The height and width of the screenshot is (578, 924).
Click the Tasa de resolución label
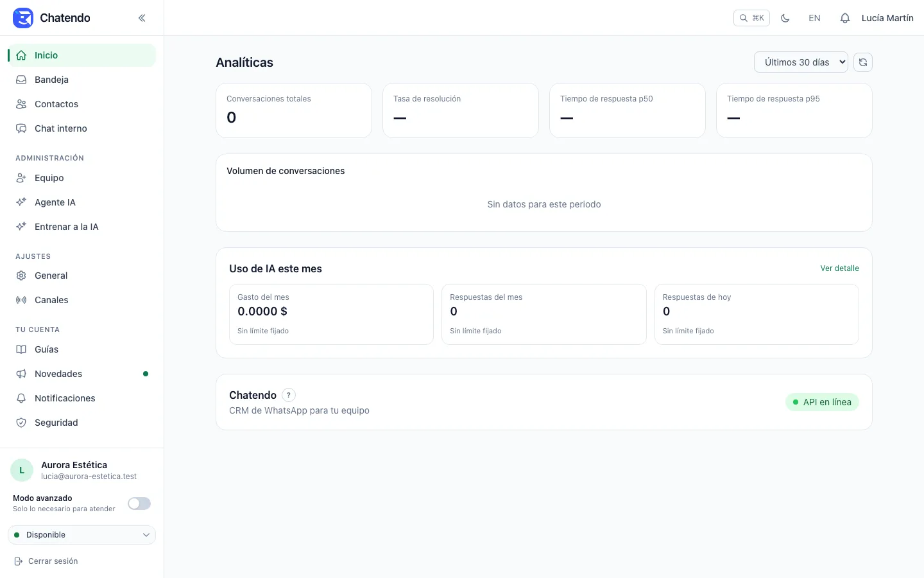tap(427, 99)
